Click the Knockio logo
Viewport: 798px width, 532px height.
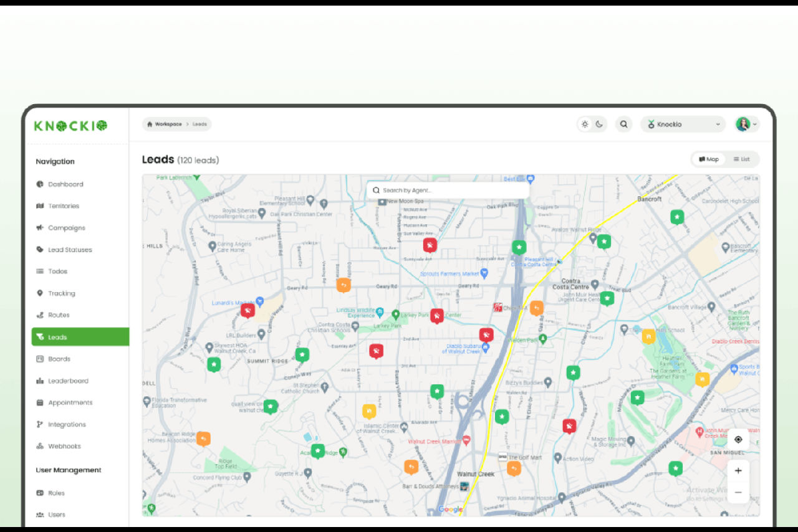coord(70,126)
